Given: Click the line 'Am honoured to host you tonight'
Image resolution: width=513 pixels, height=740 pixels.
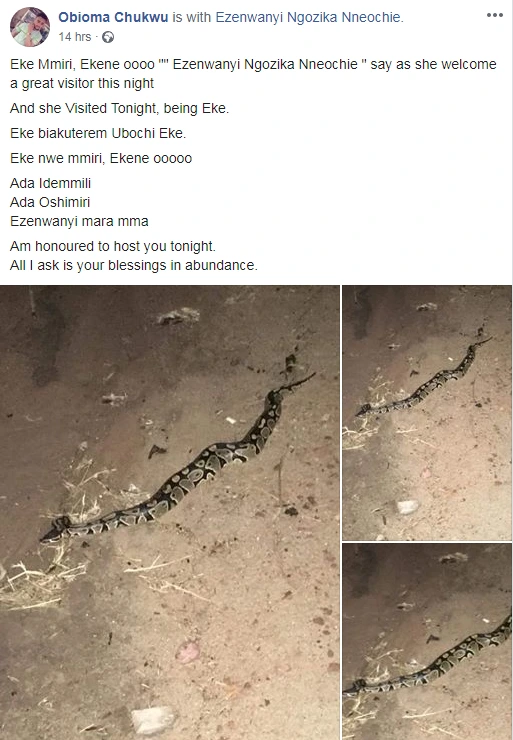Looking at the screenshot, I should point(113,246).
